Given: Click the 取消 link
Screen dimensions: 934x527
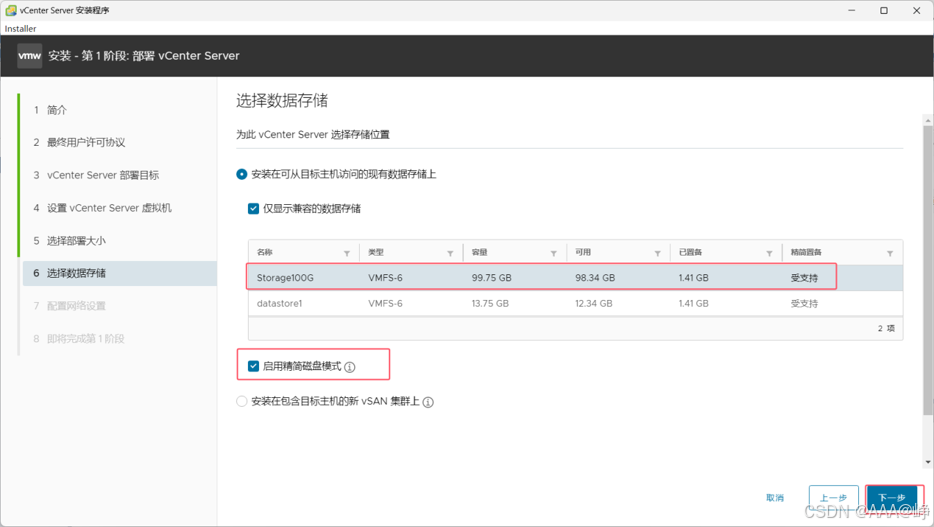Looking at the screenshot, I should [775, 498].
